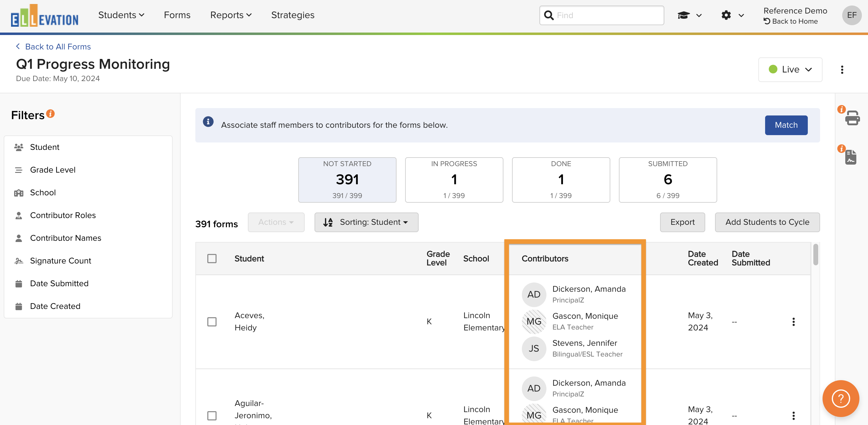Image resolution: width=868 pixels, height=425 pixels.
Task: Open the Strategies page
Action: click(292, 15)
